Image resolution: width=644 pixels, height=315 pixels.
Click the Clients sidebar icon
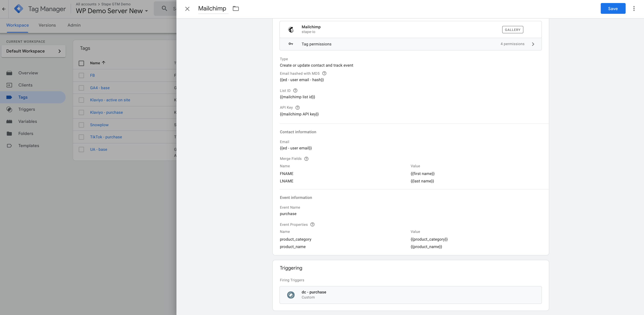click(x=9, y=85)
